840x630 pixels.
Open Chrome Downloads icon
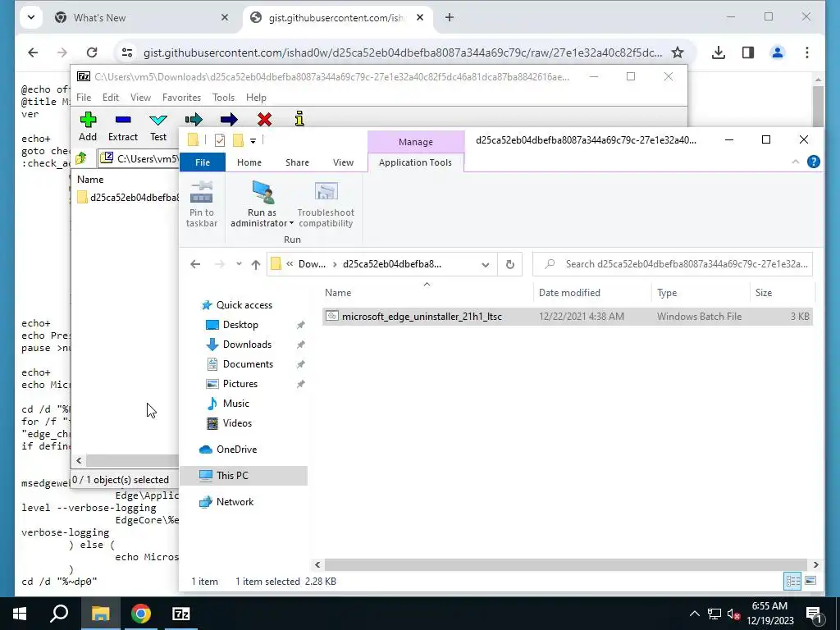pos(719,52)
